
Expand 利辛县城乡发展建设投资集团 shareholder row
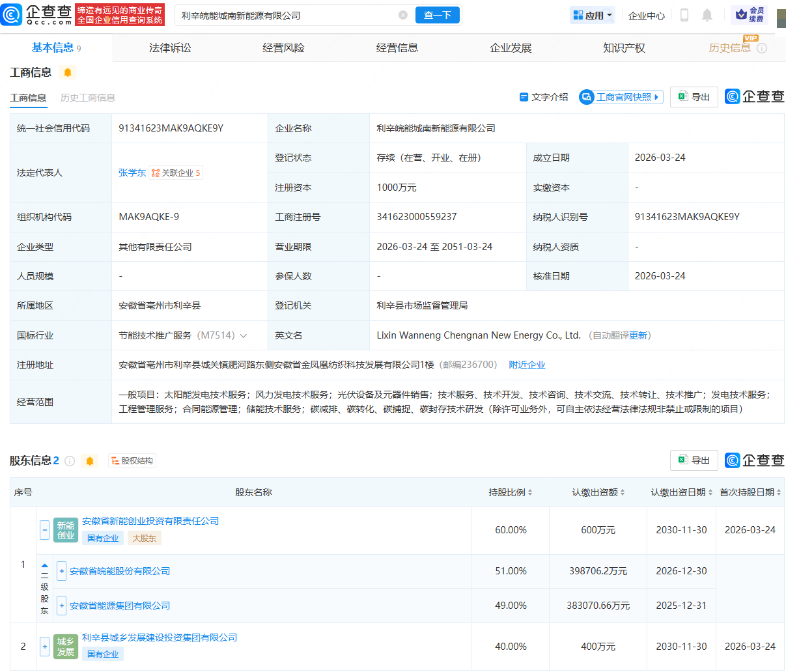tap(44, 647)
